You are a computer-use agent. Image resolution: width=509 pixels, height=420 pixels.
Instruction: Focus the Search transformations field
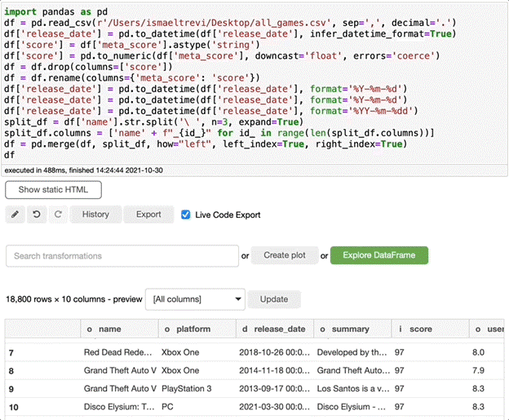click(x=121, y=256)
